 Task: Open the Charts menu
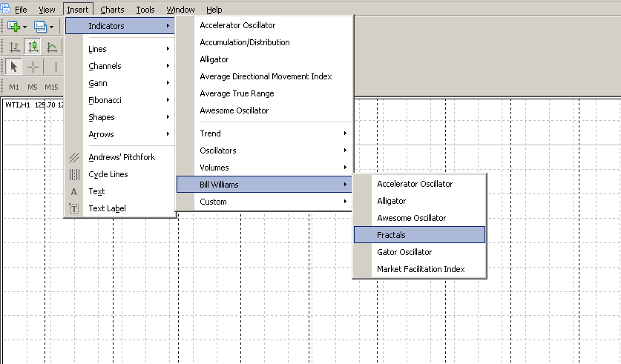112,10
